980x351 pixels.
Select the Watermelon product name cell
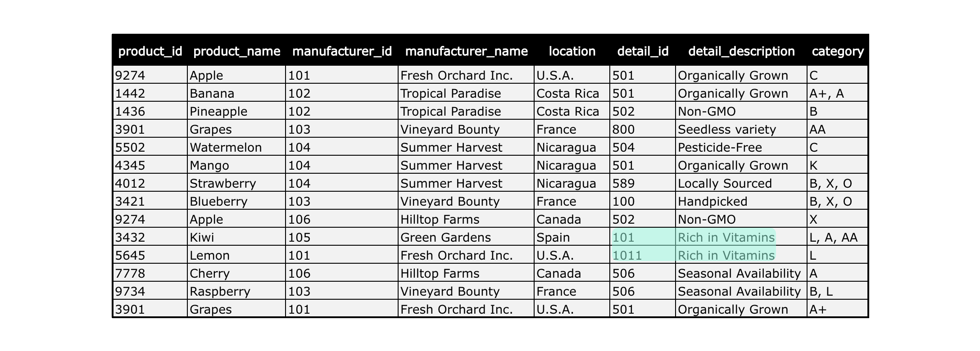tap(236, 147)
